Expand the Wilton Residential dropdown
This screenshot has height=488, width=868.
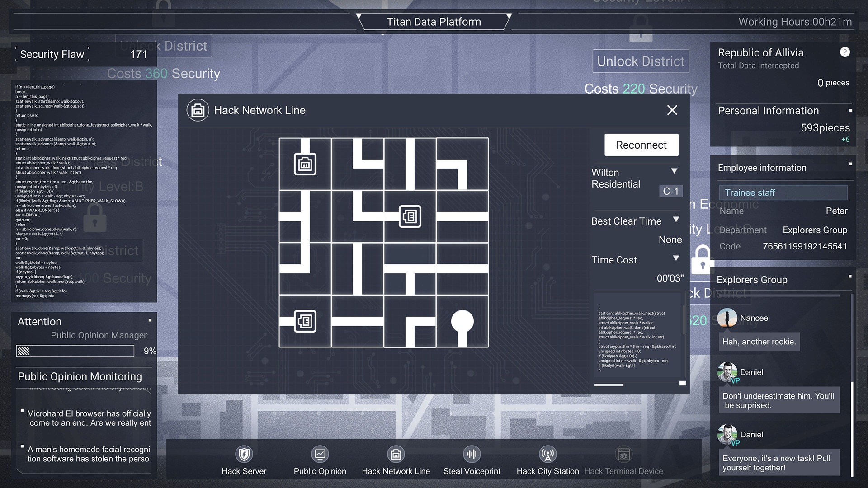(x=674, y=171)
